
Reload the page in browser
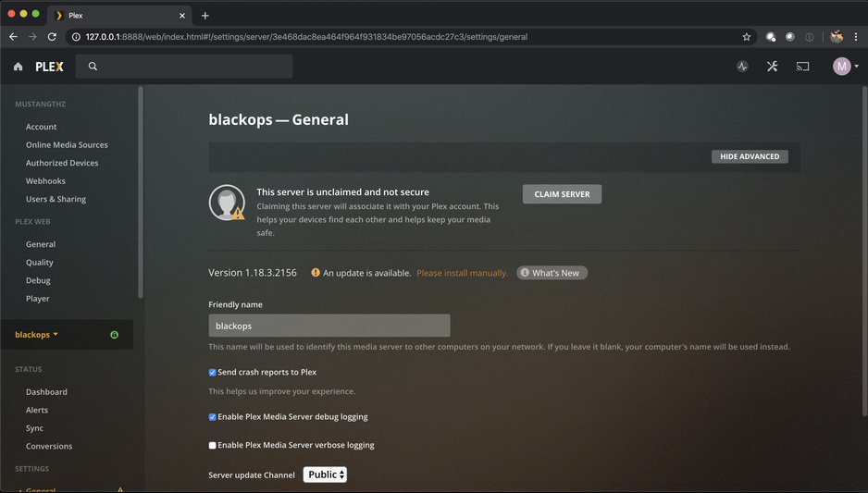point(52,37)
